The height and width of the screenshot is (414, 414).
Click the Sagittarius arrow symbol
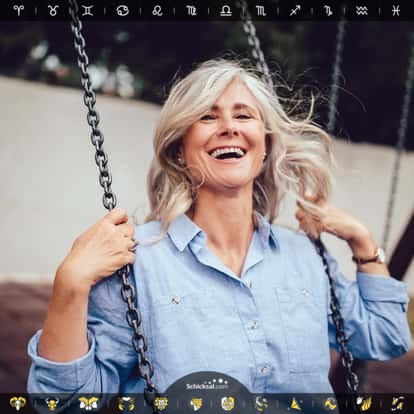pyautogui.click(x=295, y=10)
